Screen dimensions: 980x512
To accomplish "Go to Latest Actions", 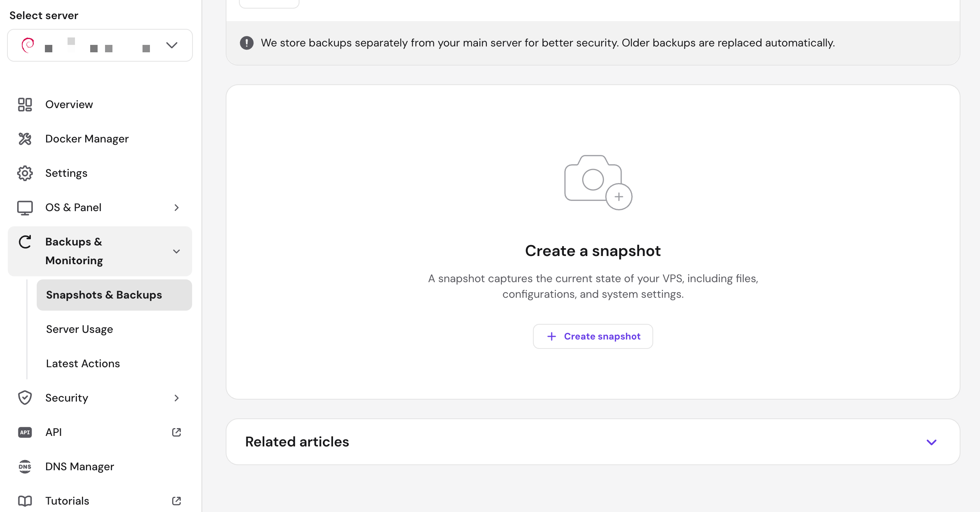I will (83, 364).
